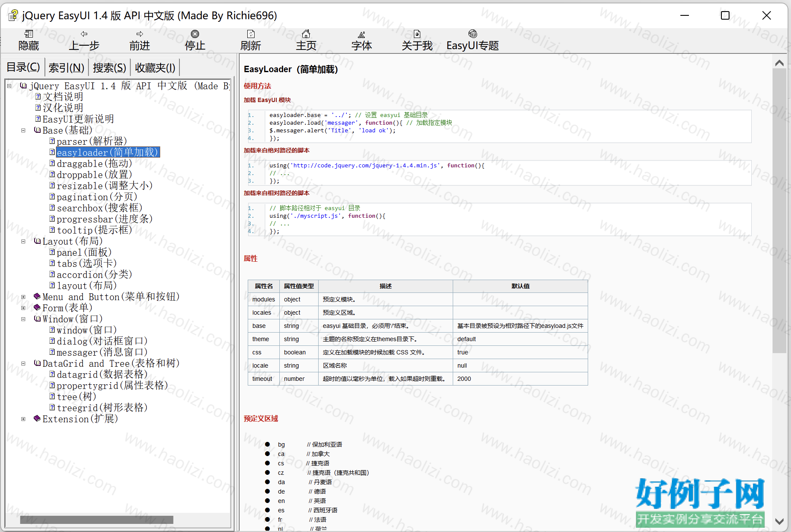Refresh the page via the 刷新 icon

[x=251, y=34]
